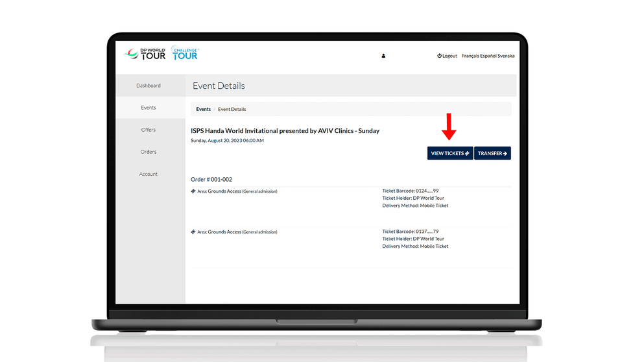644x362 pixels.
Task: Switch the language to Español
Action: (489, 56)
